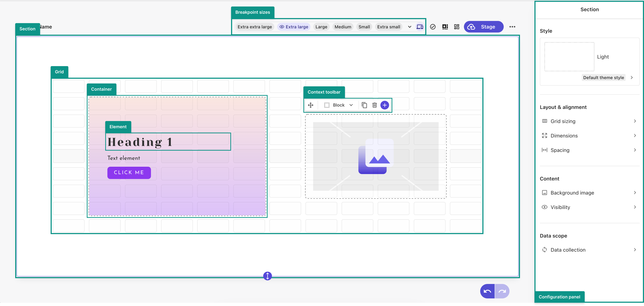644x306 pixels.
Task: Select the Extra large breakpoint
Action: coord(294,27)
